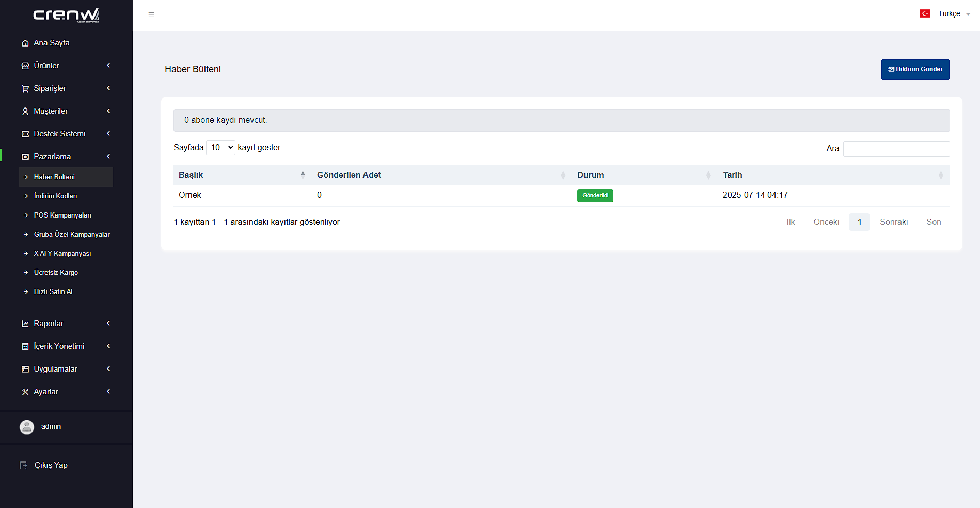Open İndirim Kodları submenu item
This screenshot has width=980, height=508.
coord(55,196)
